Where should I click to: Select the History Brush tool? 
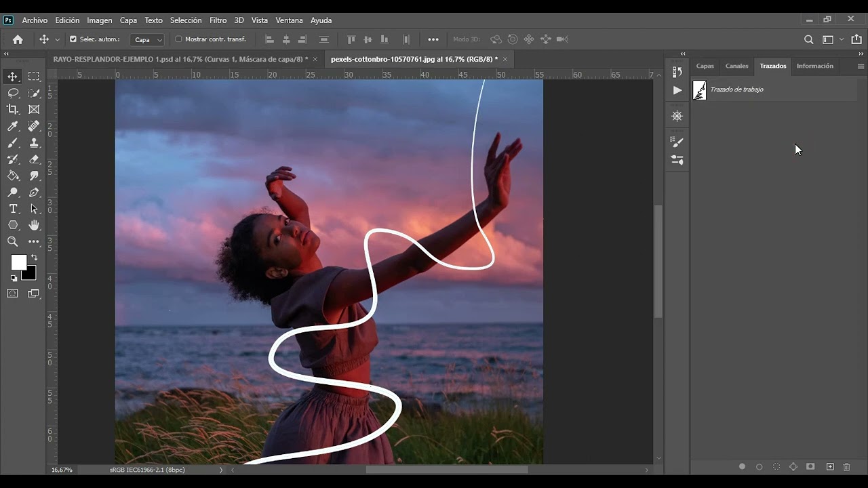pyautogui.click(x=13, y=159)
